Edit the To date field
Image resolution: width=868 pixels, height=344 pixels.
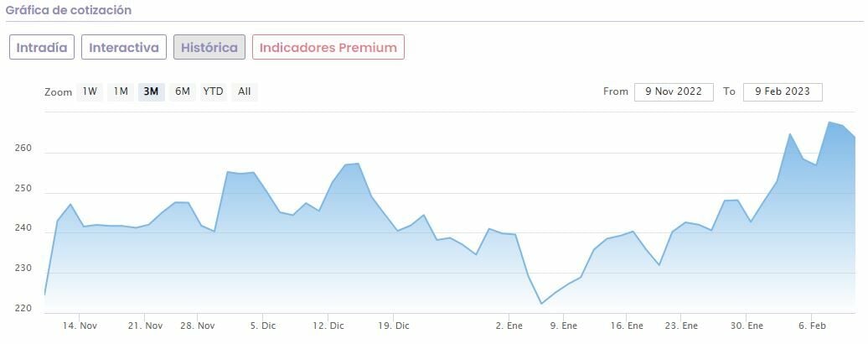pyautogui.click(x=782, y=91)
